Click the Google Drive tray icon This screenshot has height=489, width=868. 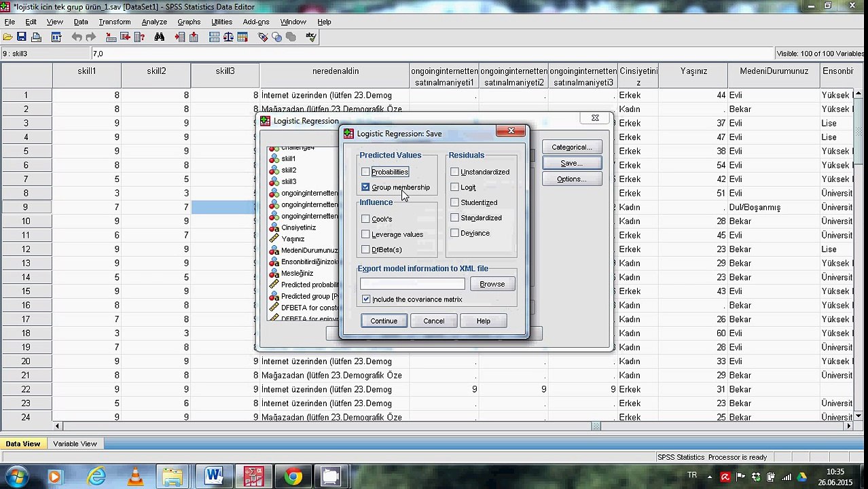[x=802, y=477]
